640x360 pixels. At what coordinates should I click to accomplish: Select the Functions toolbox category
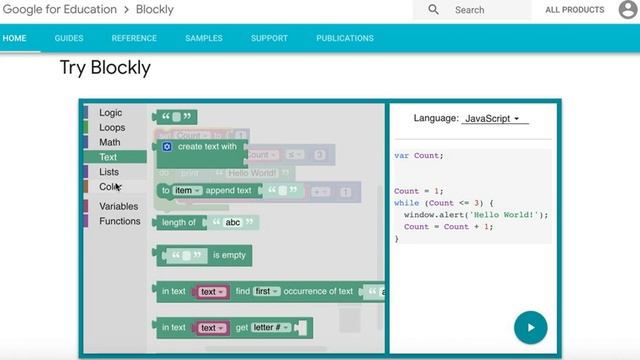pyautogui.click(x=116, y=221)
